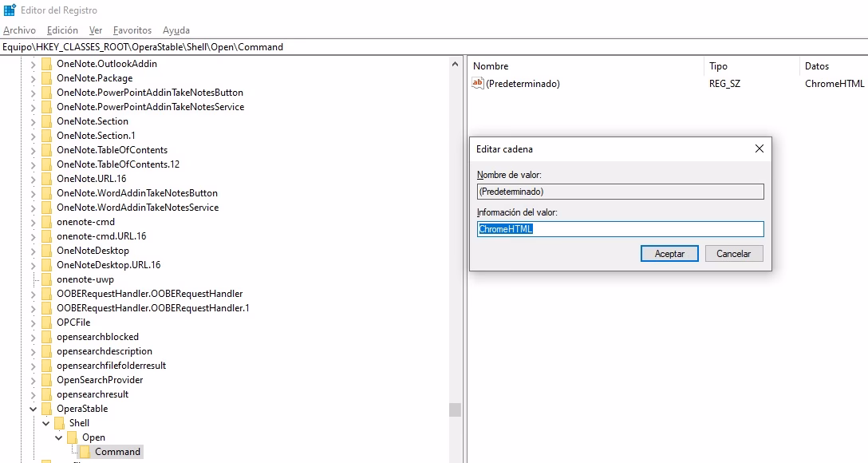Image resolution: width=868 pixels, height=463 pixels.
Task: Click the folder icon of OPCFile
Action: tap(46, 323)
